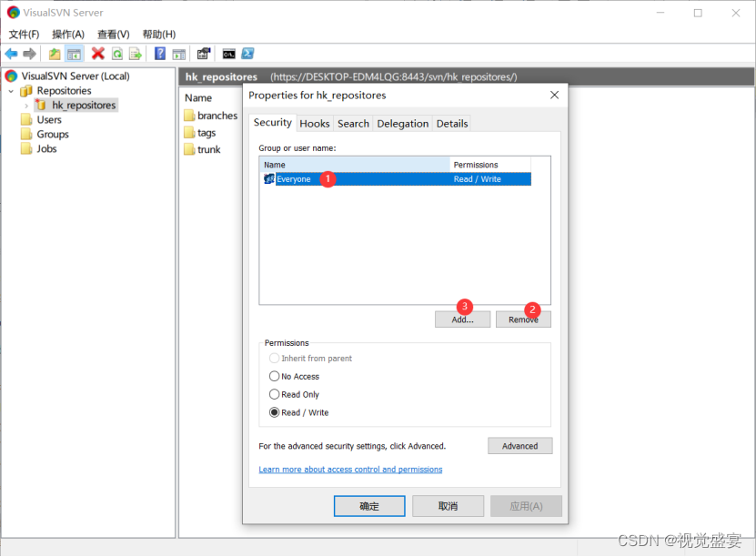Select the Read Only radio button
Image resolution: width=756 pixels, height=557 pixels.
274,394
